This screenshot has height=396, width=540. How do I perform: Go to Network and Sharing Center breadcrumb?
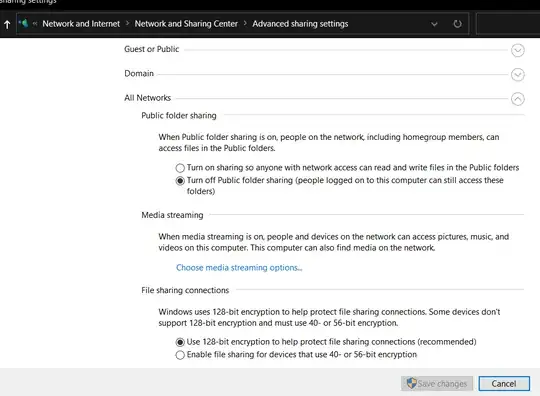click(186, 24)
